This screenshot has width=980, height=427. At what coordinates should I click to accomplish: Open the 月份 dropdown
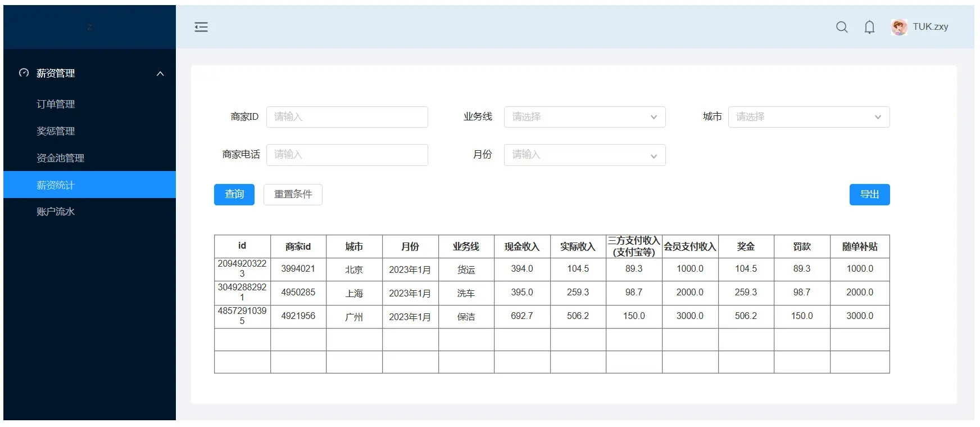coord(584,155)
